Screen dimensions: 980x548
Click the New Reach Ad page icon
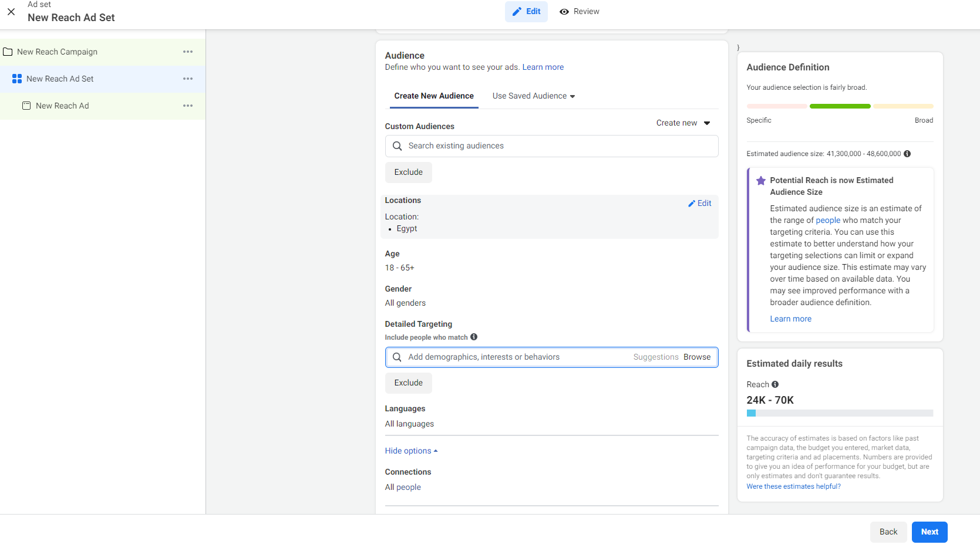pos(26,106)
